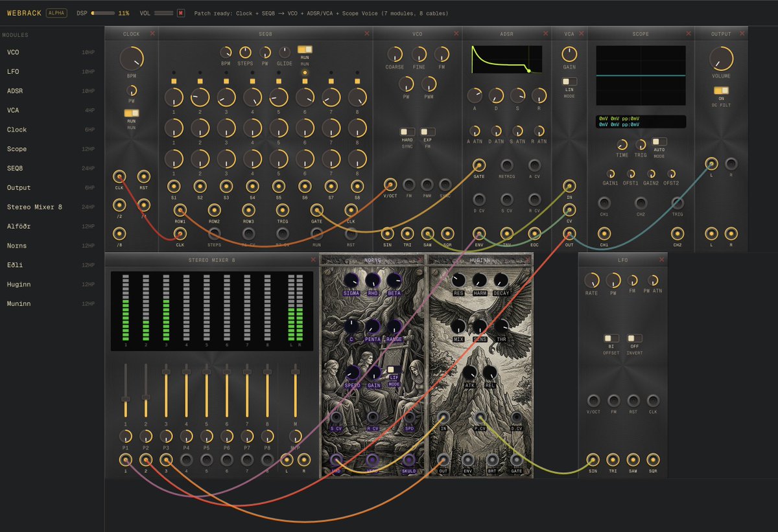The height and width of the screenshot is (532, 778).
Task: Click the Stereo Mixer input 4 jack
Action: 187,459
